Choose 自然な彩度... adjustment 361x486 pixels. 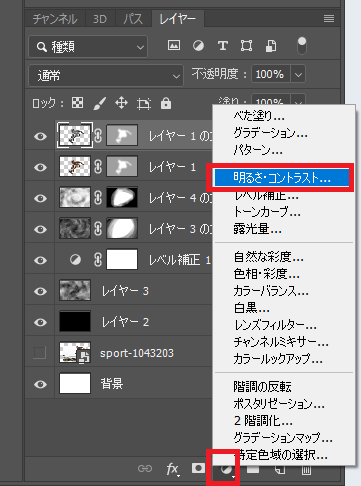coord(268,257)
